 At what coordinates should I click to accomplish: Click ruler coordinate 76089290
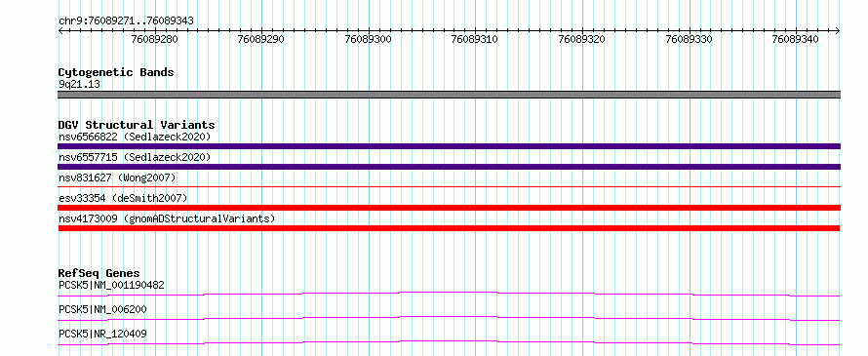coord(260,39)
